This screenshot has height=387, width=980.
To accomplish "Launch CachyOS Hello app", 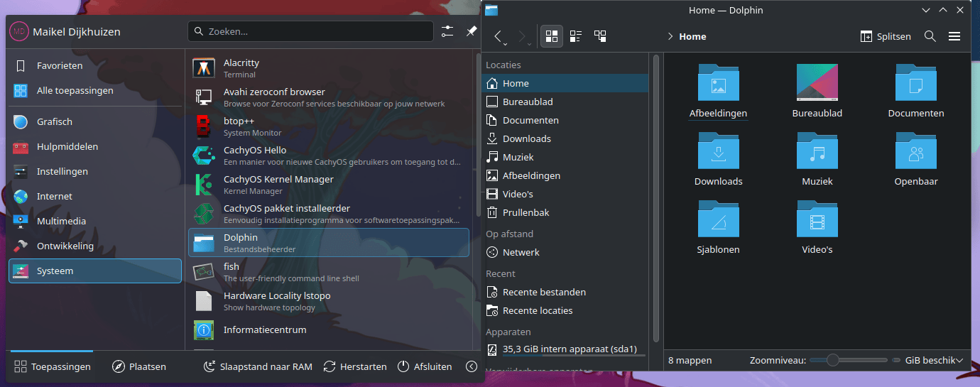I will pos(328,156).
